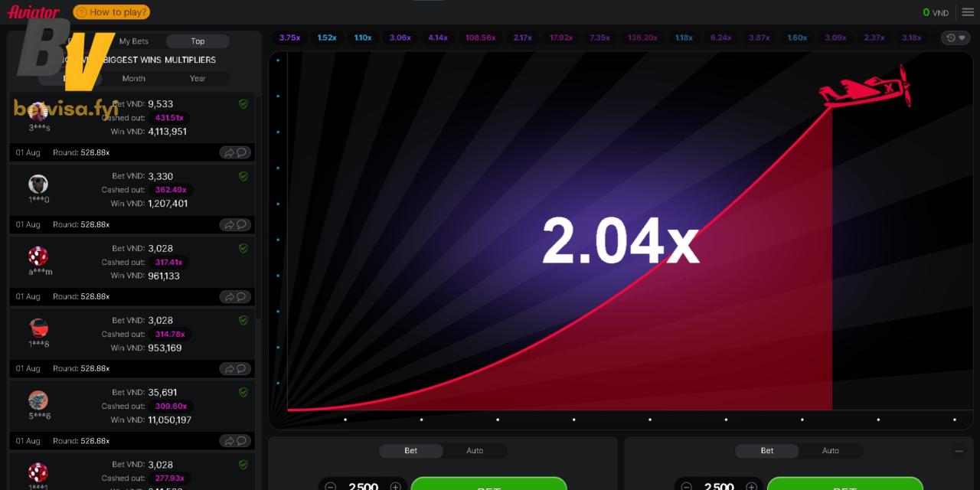Screen dimensions: 980x490
Task: Switch right bet panel to Auto
Action: coord(831,451)
